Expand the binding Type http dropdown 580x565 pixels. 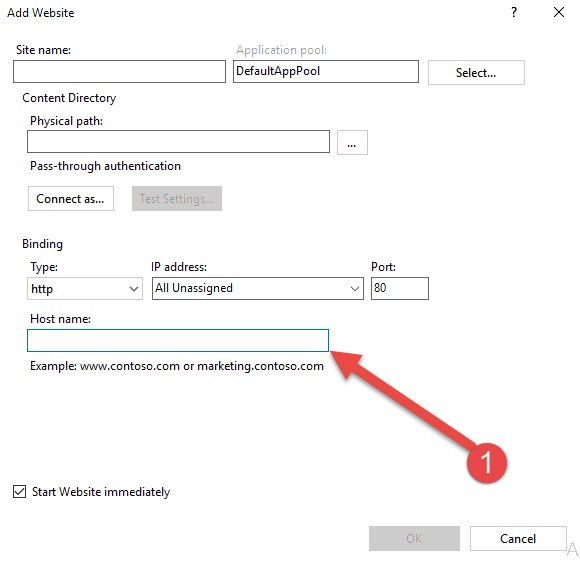(x=85, y=289)
